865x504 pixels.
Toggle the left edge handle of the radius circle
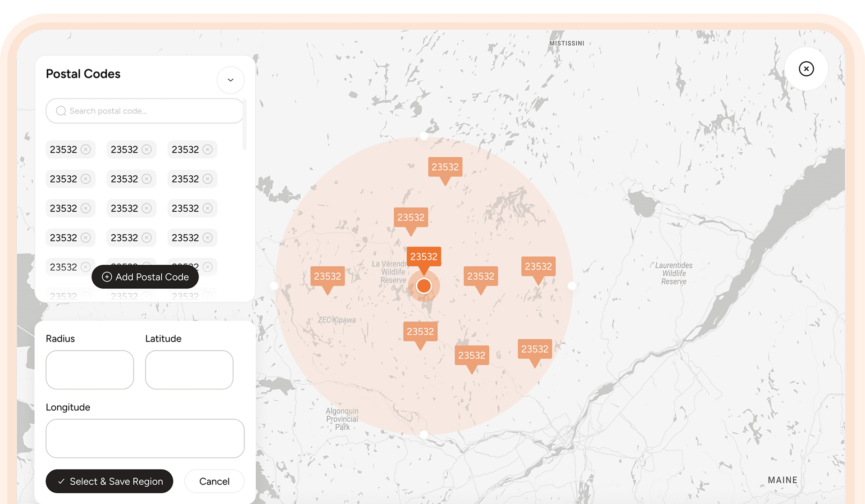click(x=274, y=286)
